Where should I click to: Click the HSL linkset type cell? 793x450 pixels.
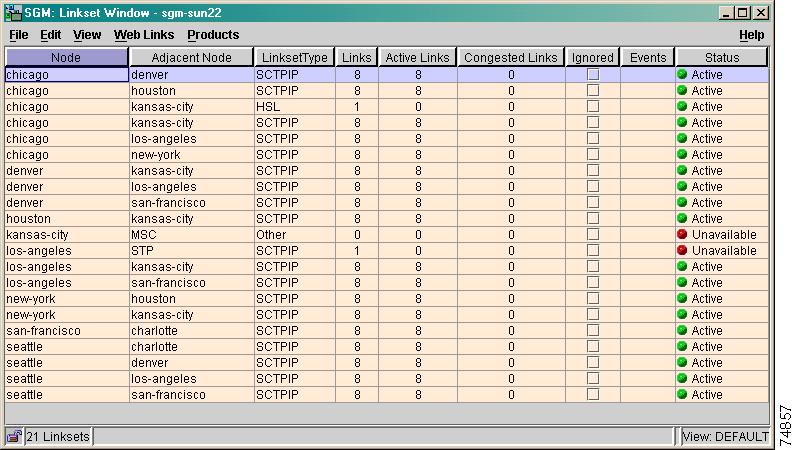point(295,107)
